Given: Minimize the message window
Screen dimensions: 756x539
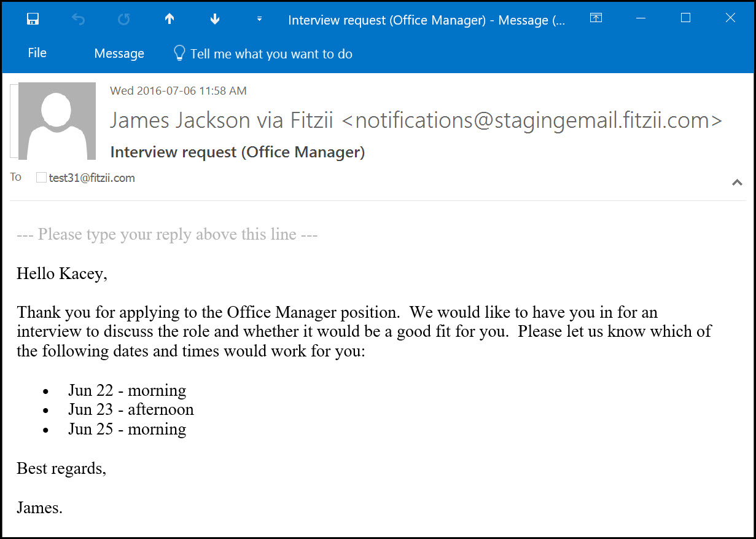Looking at the screenshot, I should coord(641,18).
